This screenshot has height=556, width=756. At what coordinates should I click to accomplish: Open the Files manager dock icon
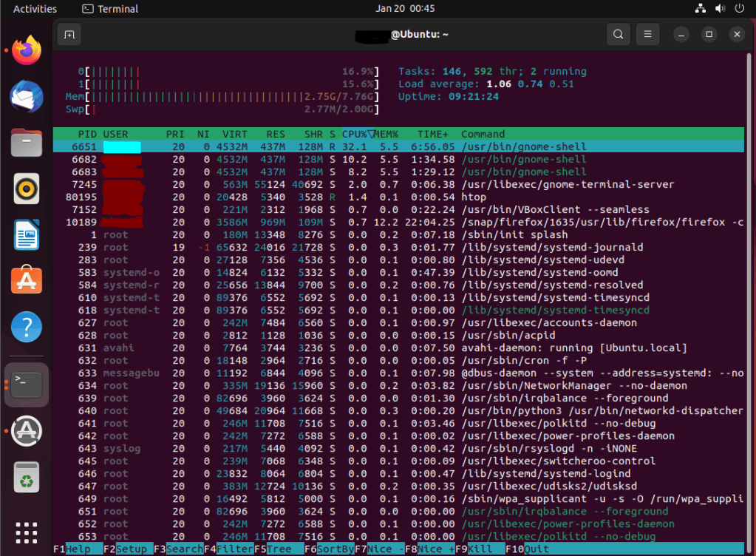point(27,143)
